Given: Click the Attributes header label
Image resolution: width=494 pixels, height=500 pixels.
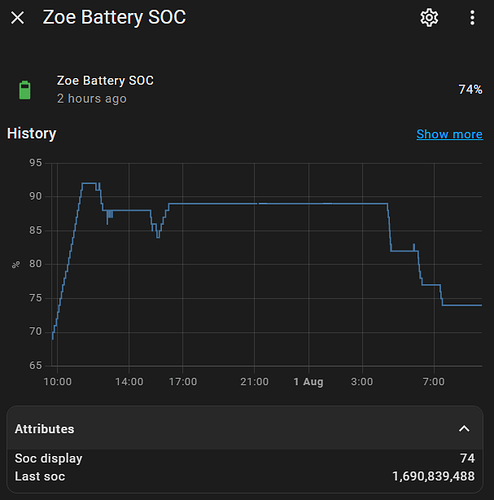Looking at the screenshot, I should pos(44,429).
